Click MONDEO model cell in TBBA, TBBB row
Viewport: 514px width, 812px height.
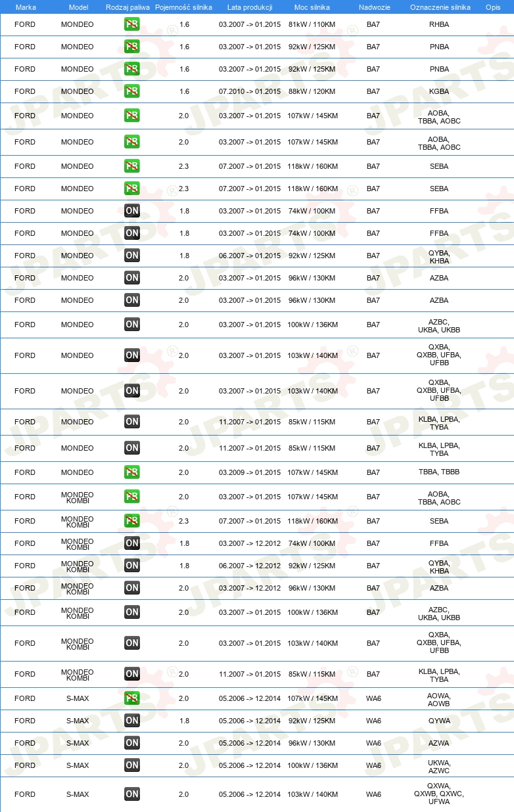(78, 472)
